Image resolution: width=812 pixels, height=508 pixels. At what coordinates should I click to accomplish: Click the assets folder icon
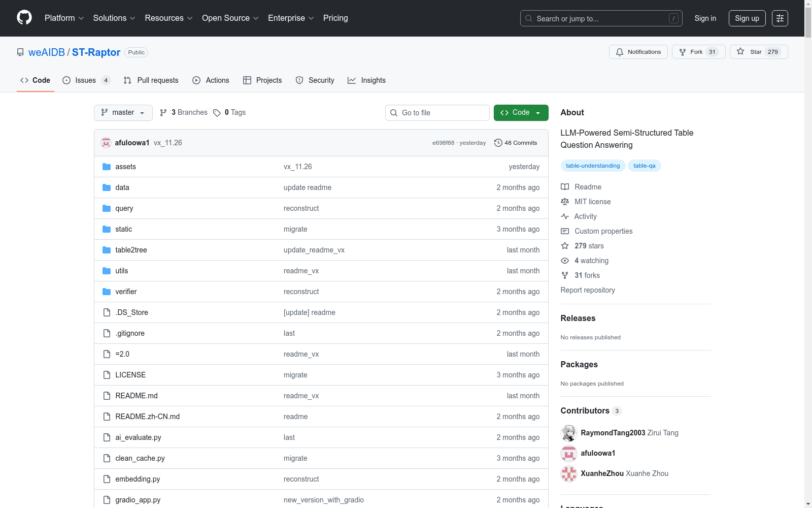click(x=107, y=167)
